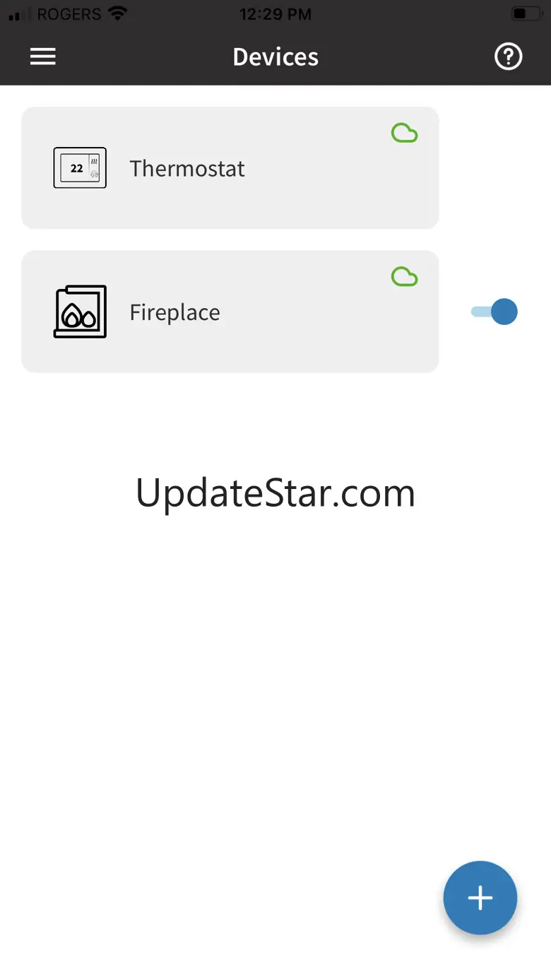The height and width of the screenshot is (980, 551).
Task: Click the fireplace flame icon
Action: coord(80,312)
